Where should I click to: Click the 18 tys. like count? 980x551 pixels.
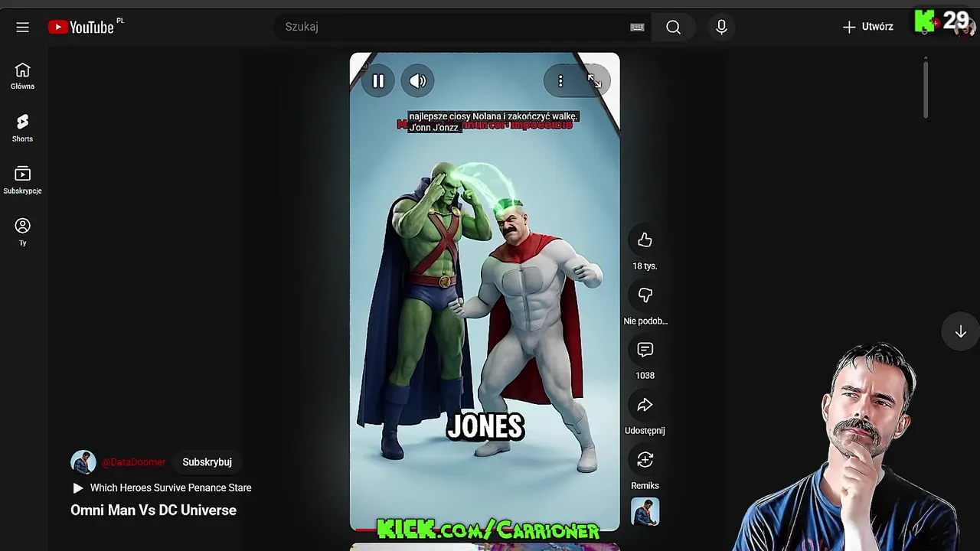coord(645,266)
